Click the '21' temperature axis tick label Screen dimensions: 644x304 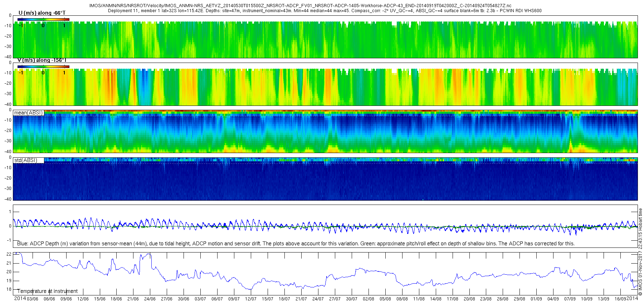pyautogui.click(x=9, y=263)
